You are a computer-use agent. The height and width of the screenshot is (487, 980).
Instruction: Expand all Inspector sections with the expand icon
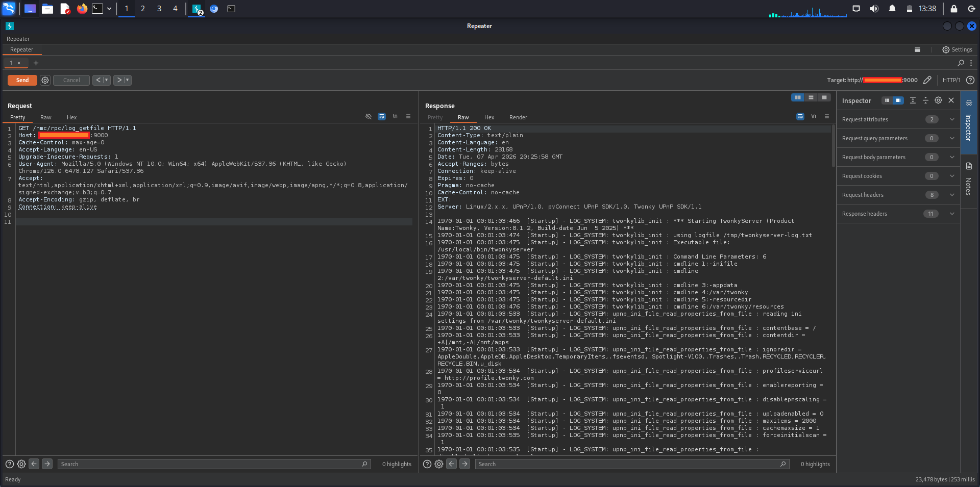click(x=913, y=100)
